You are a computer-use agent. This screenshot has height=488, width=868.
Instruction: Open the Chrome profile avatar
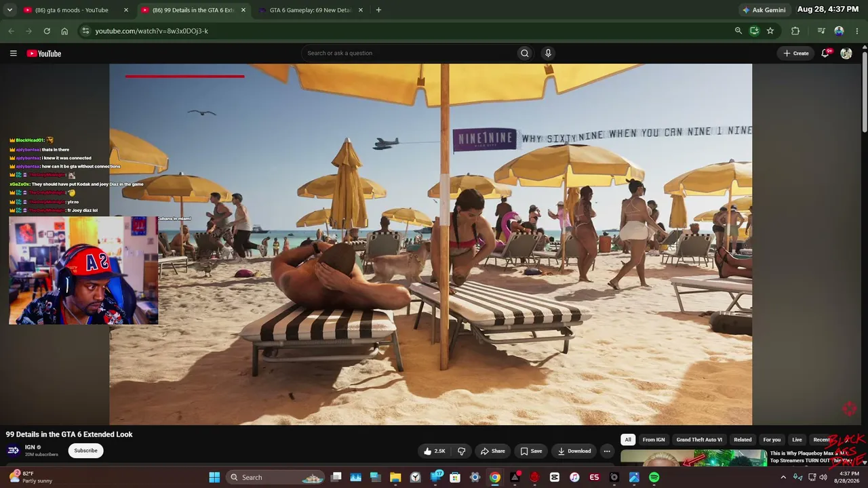pos(839,31)
